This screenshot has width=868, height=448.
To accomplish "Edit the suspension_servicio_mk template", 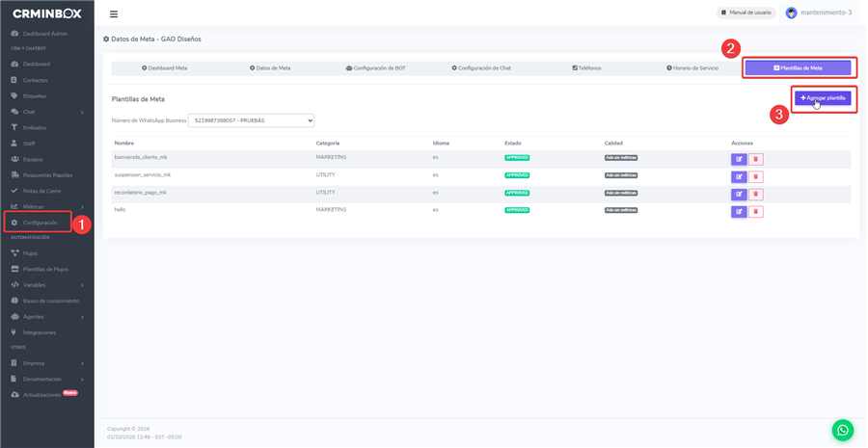I will tap(739, 177).
